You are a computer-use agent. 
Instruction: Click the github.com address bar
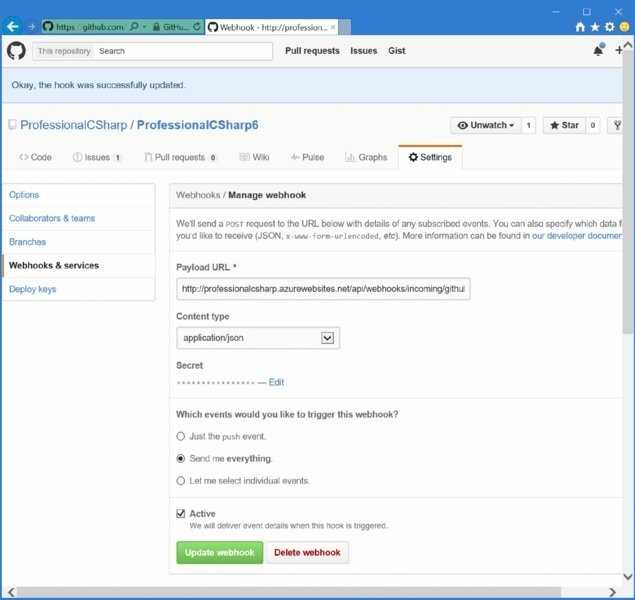pyautogui.click(x=92, y=27)
